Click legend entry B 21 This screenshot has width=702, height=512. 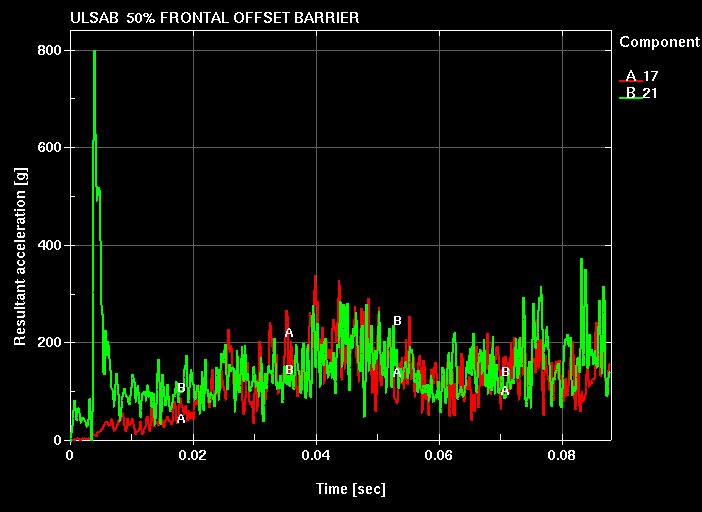(x=641, y=93)
